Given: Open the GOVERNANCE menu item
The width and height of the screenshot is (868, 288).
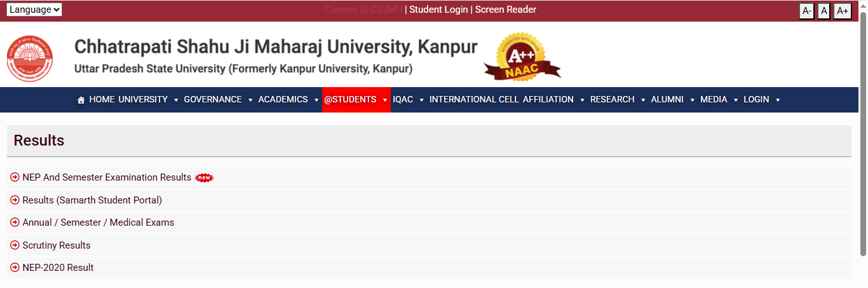Looking at the screenshot, I should [213, 100].
